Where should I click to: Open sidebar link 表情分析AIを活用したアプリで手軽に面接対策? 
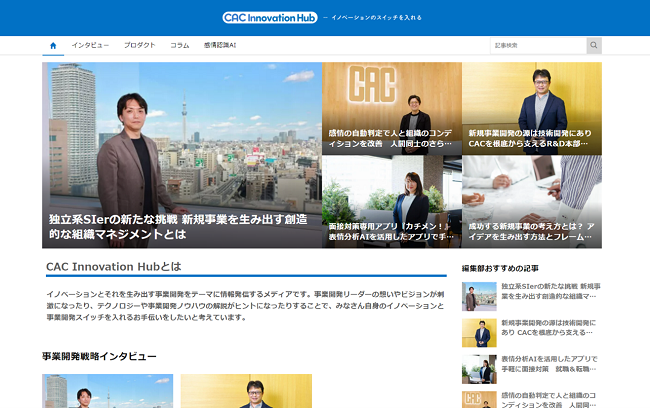point(550,364)
